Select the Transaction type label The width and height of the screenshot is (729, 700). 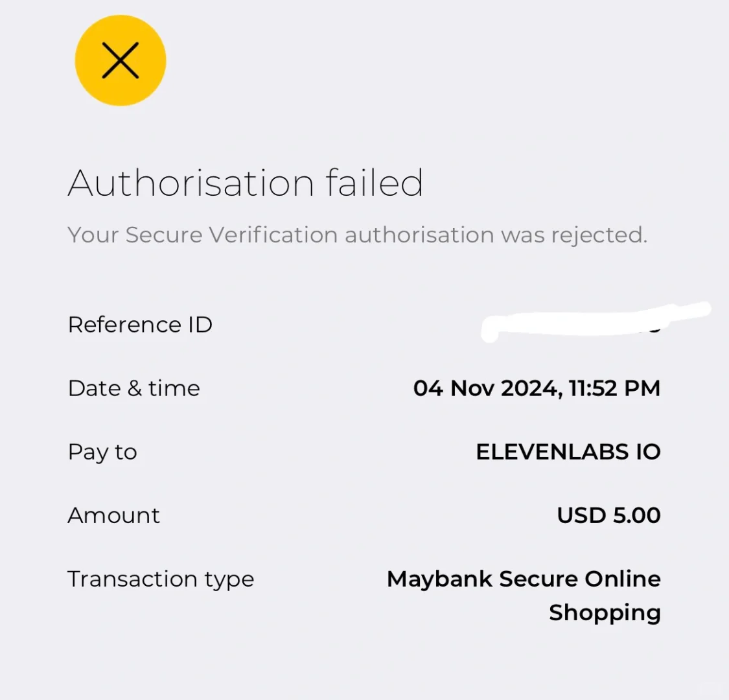(161, 579)
